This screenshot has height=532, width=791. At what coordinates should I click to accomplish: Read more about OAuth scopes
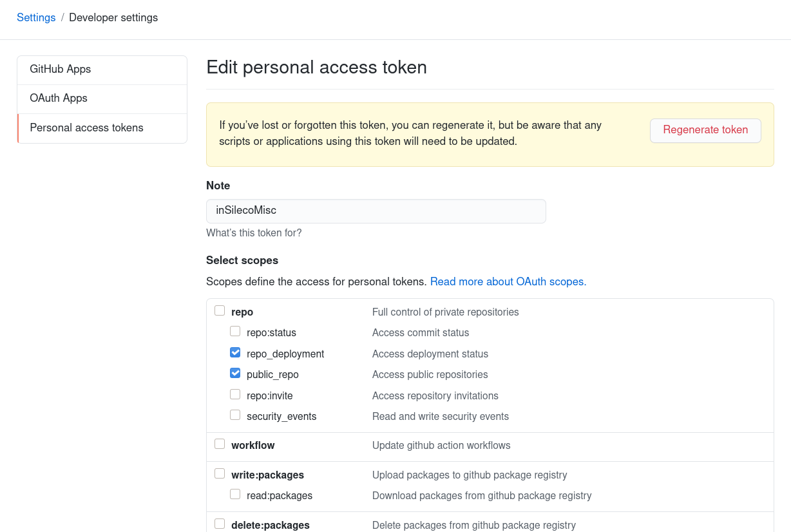point(508,281)
